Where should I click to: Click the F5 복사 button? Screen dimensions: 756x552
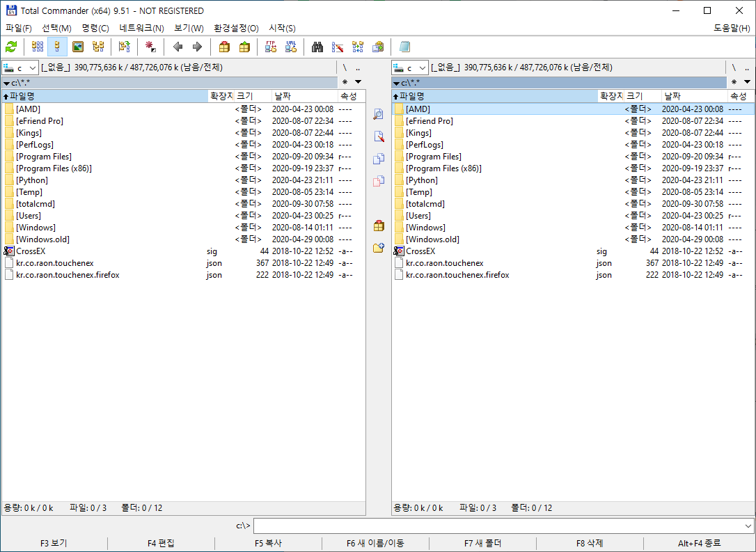(x=268, y=544)
